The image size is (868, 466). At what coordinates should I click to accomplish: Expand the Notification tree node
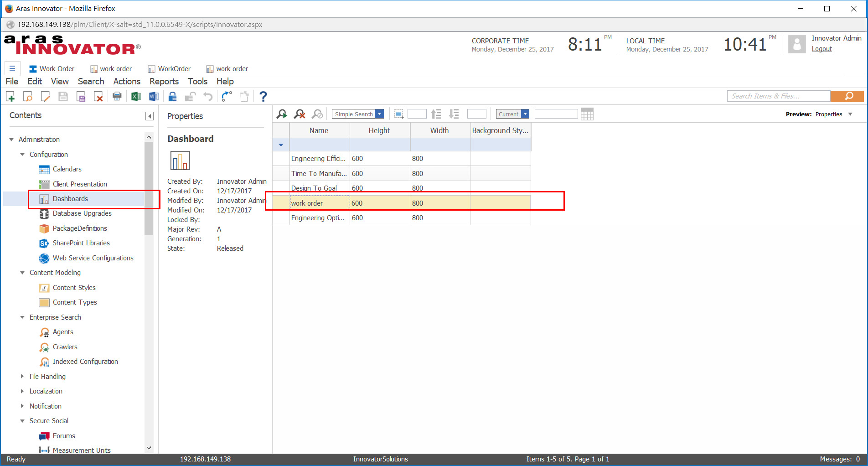22,406
